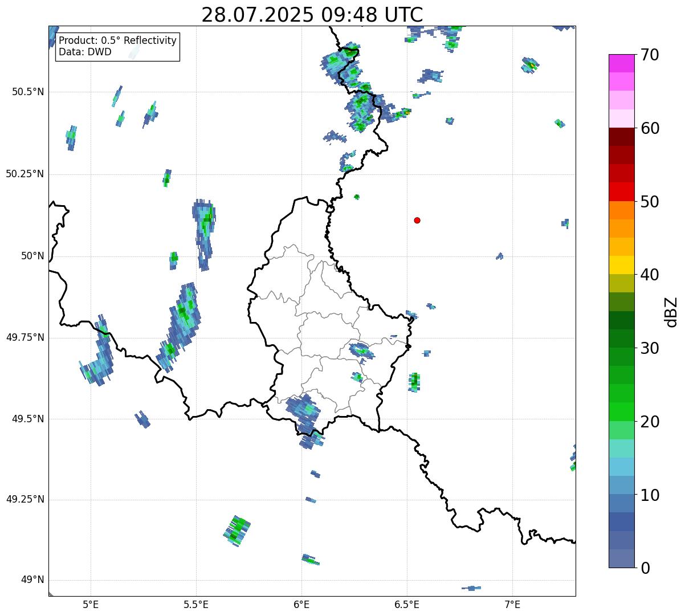Click the colorbar tick label 30

pyautogui.click(x=650, y=348)
